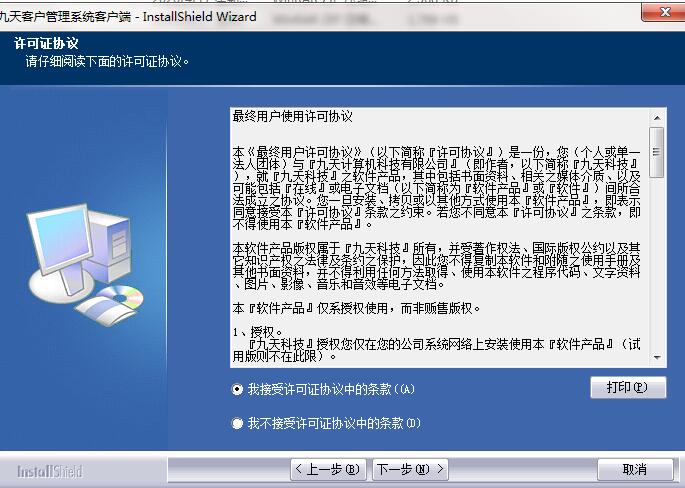Click 请仔细阅读下面的许可证协议 subtitle
Screen dimensions: 685x488
click(107, 61)
